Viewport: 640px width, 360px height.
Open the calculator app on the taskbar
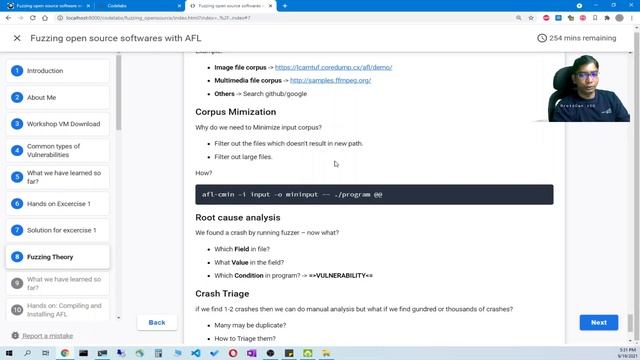coord(158,353)
